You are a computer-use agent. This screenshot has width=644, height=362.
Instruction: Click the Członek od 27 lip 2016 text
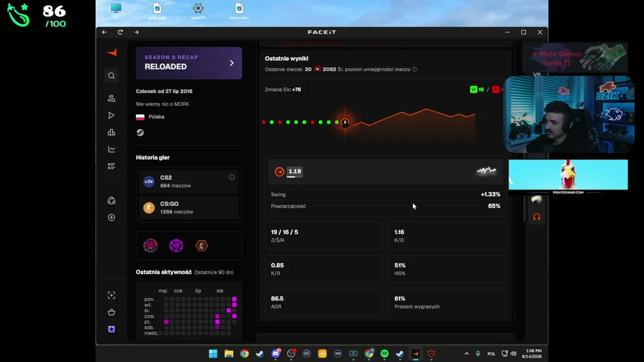pyautogui.click(x=164, y=91)
